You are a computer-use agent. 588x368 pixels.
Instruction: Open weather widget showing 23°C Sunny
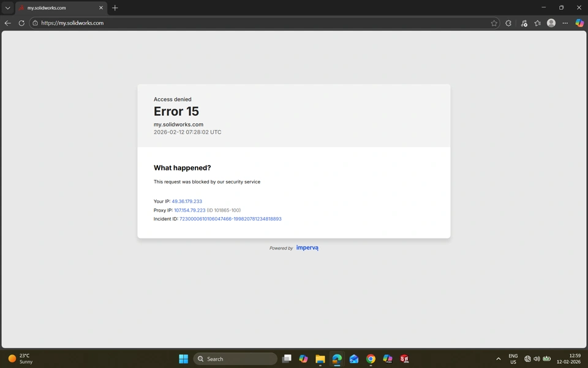tap(21, 359)
